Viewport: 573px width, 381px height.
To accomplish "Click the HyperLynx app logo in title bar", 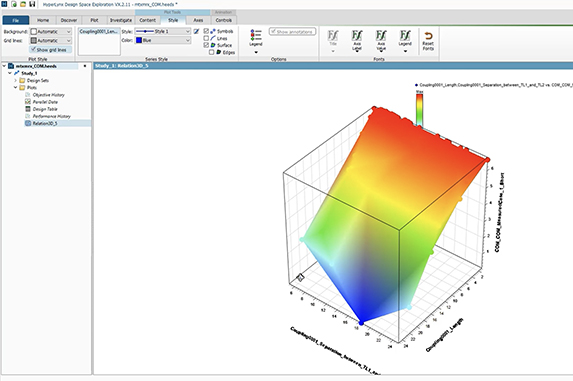I will tap(4, 4).
